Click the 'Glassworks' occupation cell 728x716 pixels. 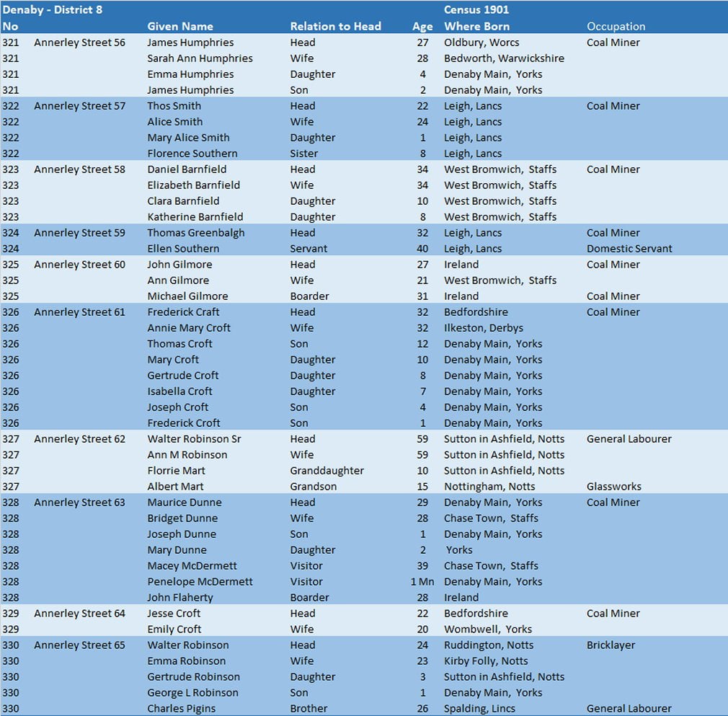point(613,487)
